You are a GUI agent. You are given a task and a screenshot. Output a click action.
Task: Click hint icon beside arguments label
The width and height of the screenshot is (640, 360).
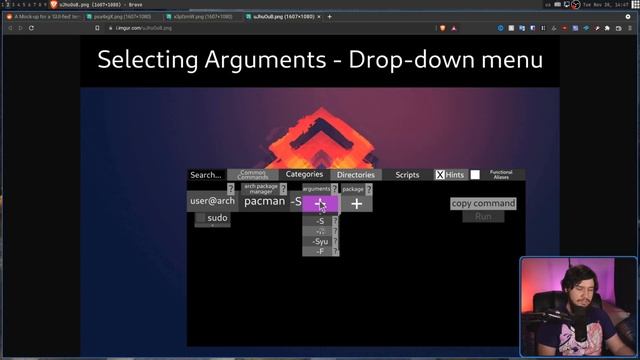tap(334, 189)
